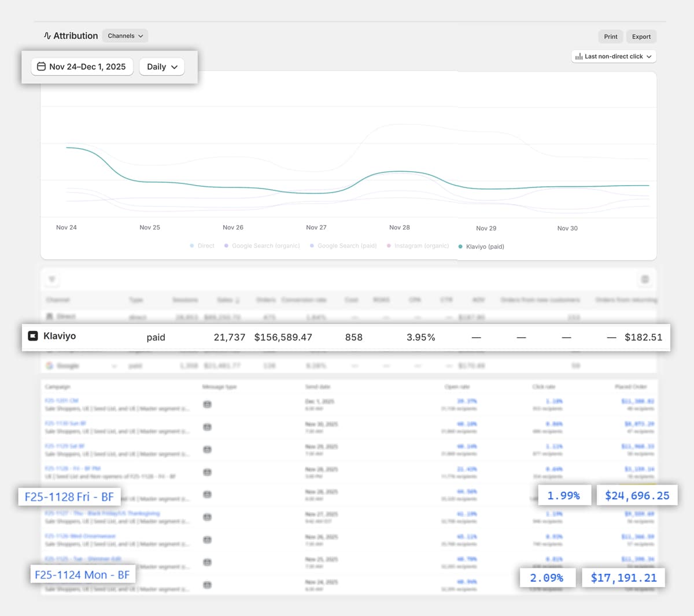Click the bar chart icon beside Last non-direct click
694x616 pixels.
[579, 57]
